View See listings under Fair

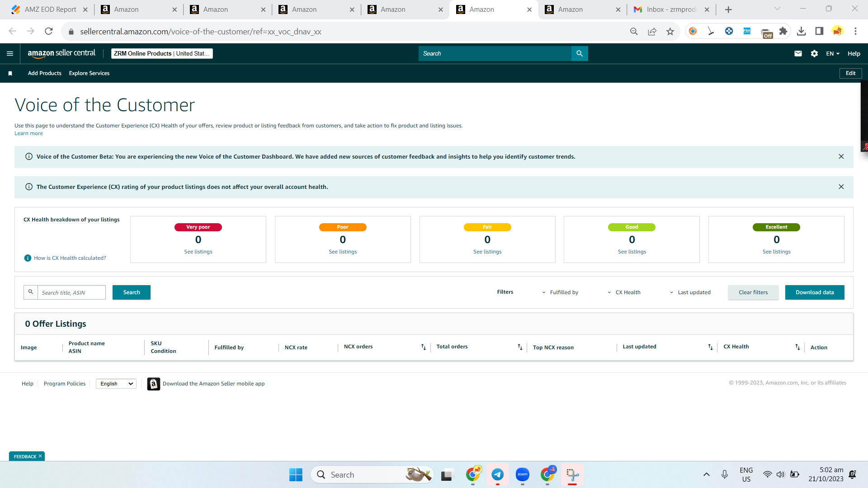(487, 252)
